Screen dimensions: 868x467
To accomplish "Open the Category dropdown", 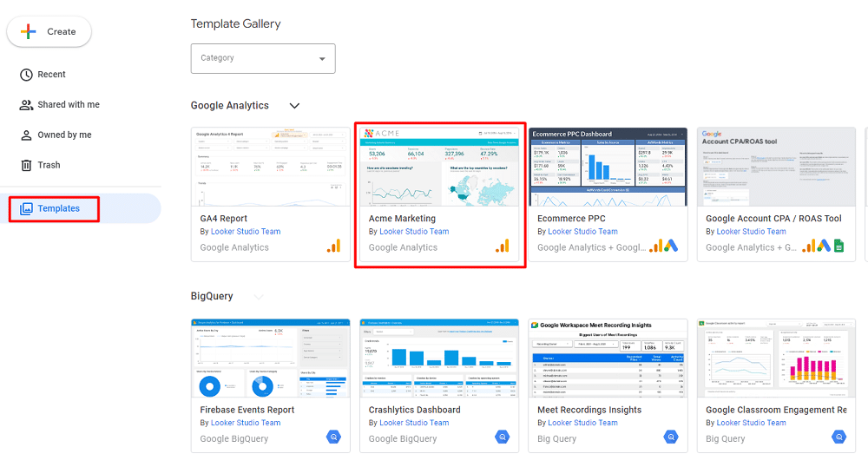I will tap(263, 58).
